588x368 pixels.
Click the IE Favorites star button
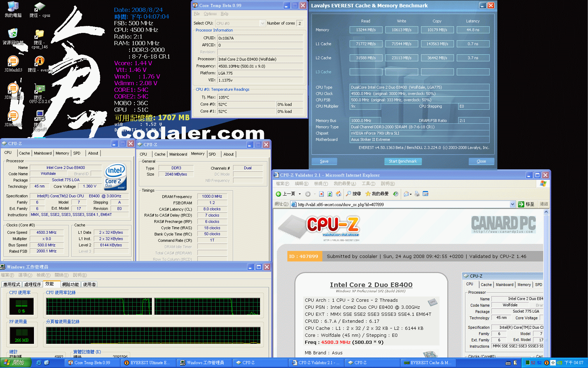(x=377, y=194)
